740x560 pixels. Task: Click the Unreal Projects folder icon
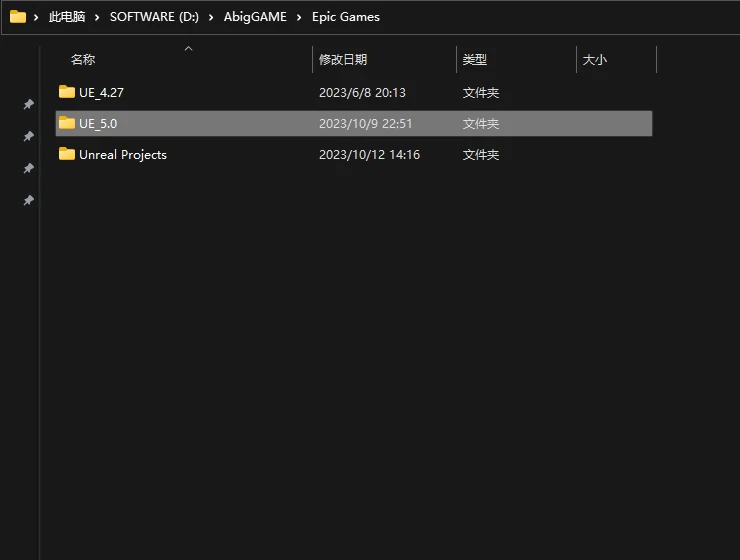pyautogui.click(x=67, y=154)
